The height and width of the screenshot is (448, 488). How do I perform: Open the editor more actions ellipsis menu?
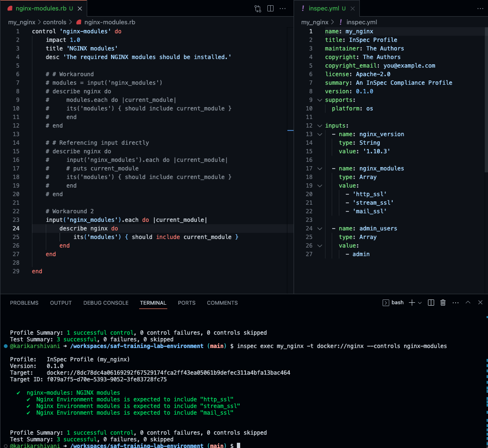click(x=283, y=9)
